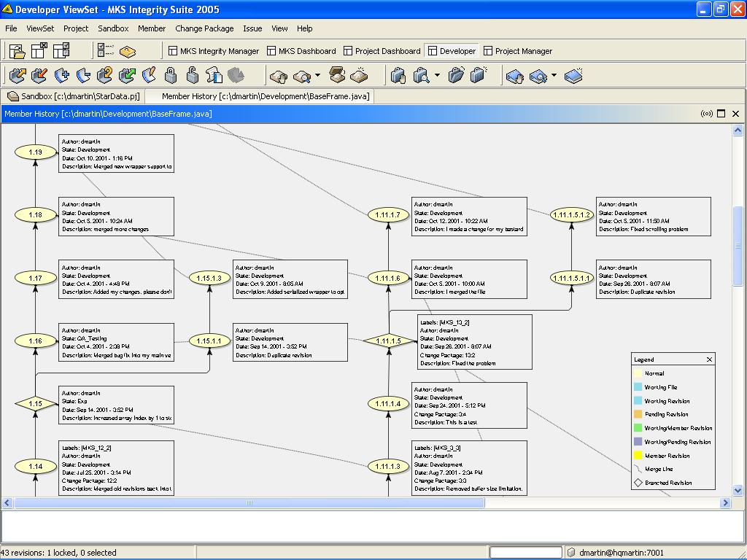This screenshot has width=747, height=560.
Task: Click the ViewSet icon with checkmark
Action: click(x=61, y=51)
